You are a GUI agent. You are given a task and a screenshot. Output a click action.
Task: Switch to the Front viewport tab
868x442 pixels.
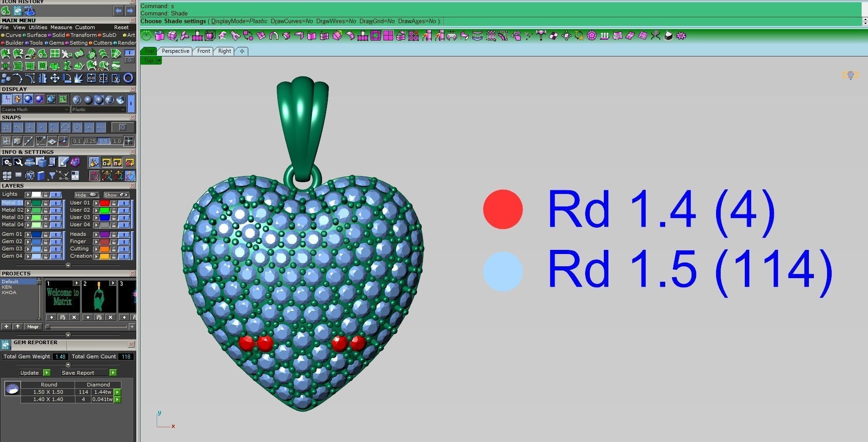point(204,51)
